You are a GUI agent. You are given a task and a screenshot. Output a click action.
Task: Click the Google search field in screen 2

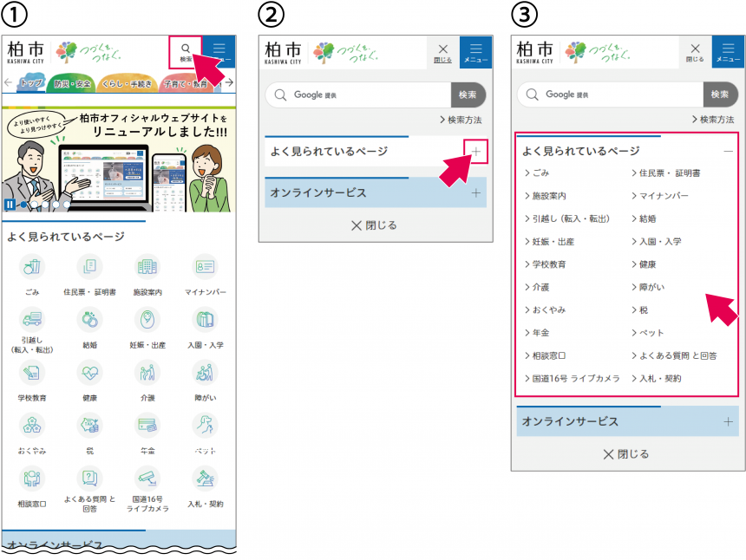coord(357,95)
